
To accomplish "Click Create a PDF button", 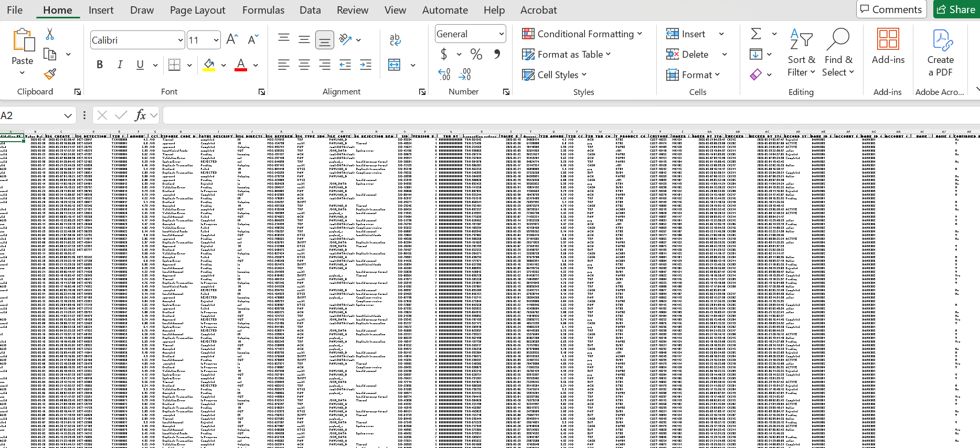I will pyautogui.click(x=941, y=53).
